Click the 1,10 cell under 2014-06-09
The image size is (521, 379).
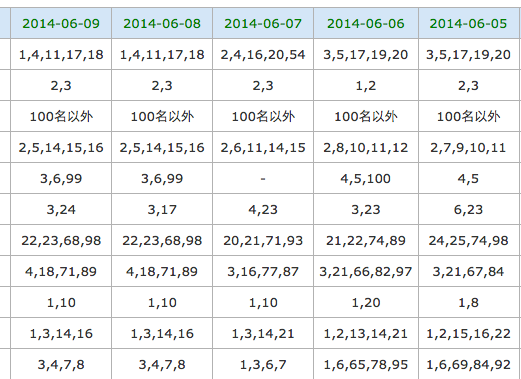61,302
